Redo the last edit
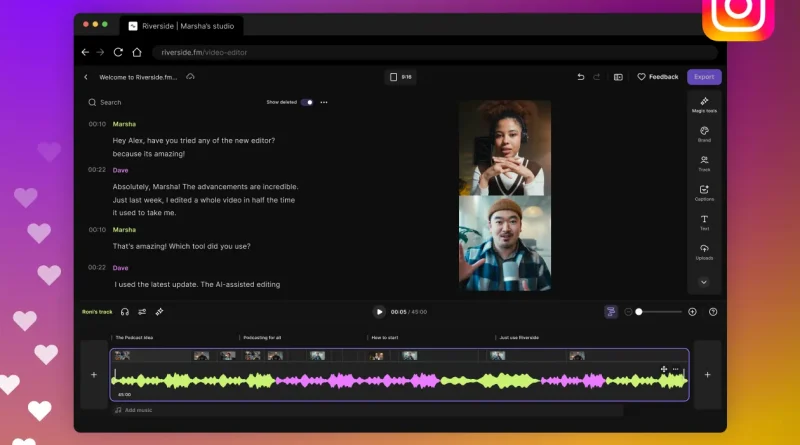Image resolution: width=800 pixels, height=445 pixels. (596, 77)
